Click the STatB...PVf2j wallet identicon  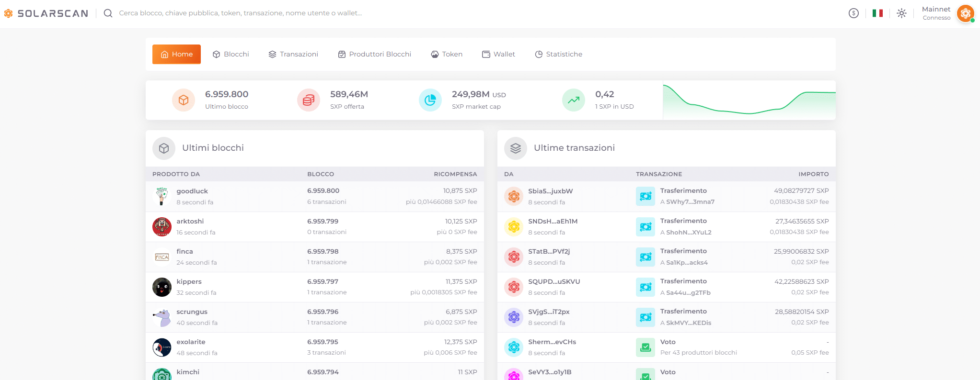(x=514, y=257)
